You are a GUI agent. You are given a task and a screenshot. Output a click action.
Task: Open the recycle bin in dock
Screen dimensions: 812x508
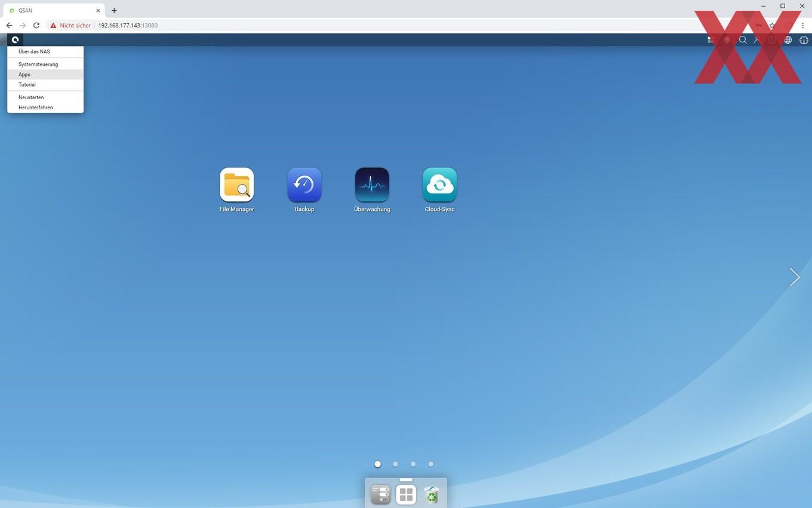point(432,495)
